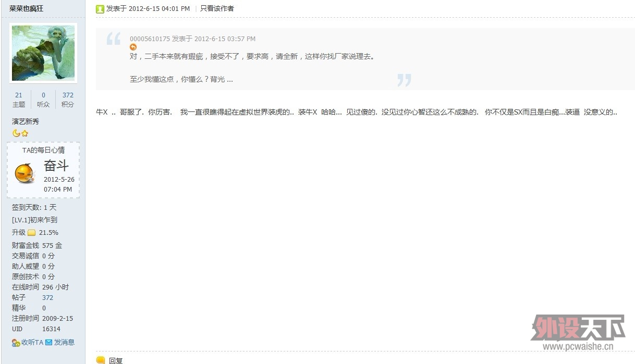Click the daily mood smiley icon
This screenshot has height=364, width=635.
pos(24,173)
